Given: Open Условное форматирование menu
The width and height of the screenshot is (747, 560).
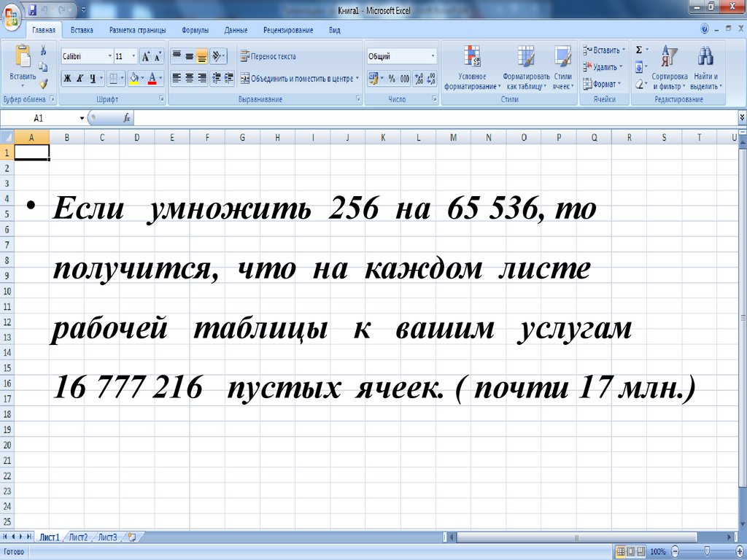Looking at the screenshot, I should (x=472, y=67).
